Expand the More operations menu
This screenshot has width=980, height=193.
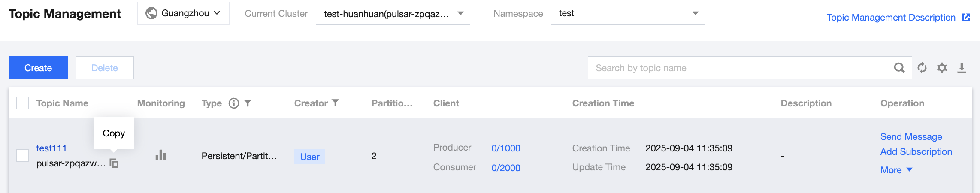(896, 170)
